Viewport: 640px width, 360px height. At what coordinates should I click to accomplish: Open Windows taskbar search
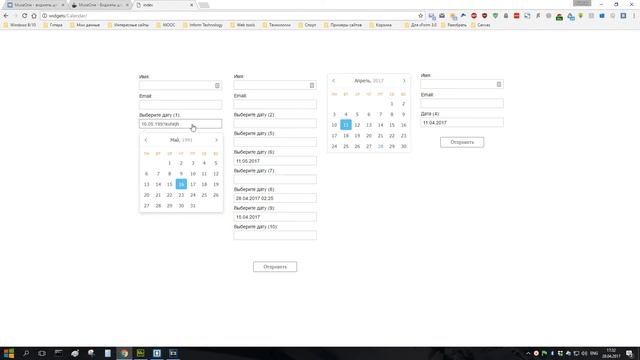tap(26, 353)
